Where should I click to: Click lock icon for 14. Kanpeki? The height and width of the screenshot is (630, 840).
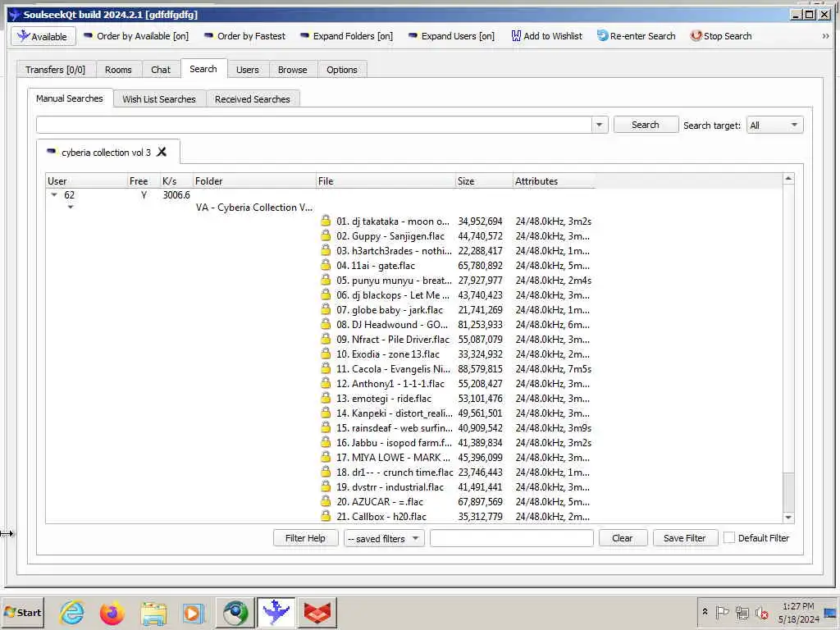[x=326, y=413]
